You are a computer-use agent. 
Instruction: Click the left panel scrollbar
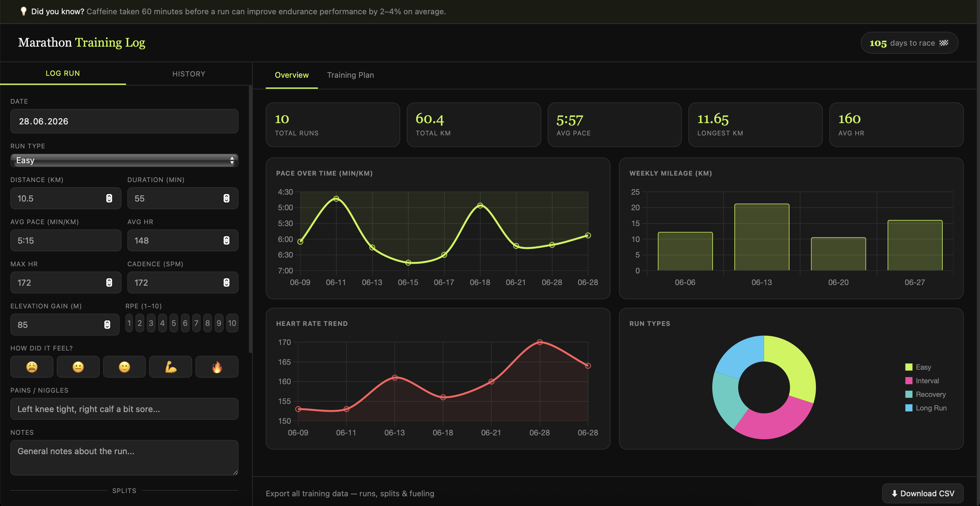[250, 220]
